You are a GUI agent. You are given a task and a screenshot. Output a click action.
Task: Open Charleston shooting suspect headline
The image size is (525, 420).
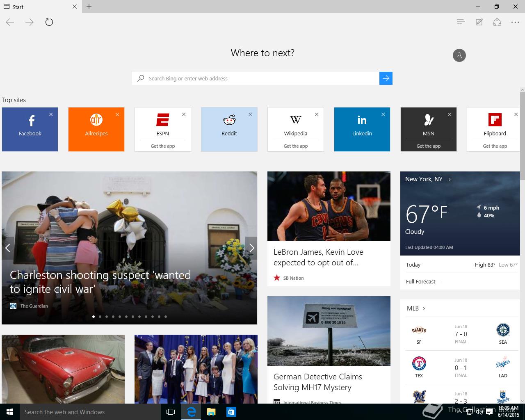pos(100,282)
